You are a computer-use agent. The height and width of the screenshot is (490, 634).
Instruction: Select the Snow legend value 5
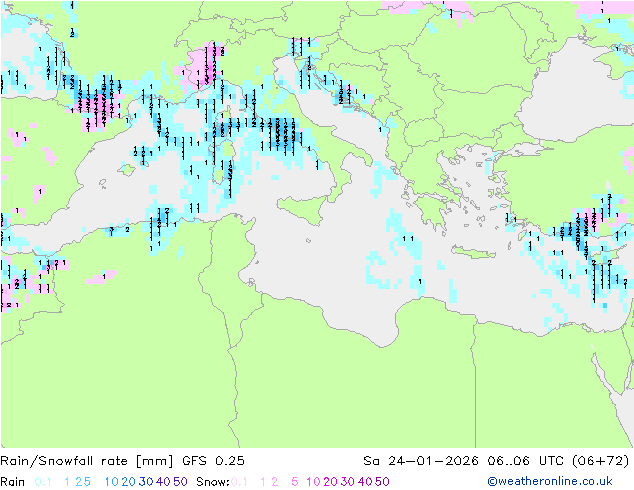(x=295, y=482)
